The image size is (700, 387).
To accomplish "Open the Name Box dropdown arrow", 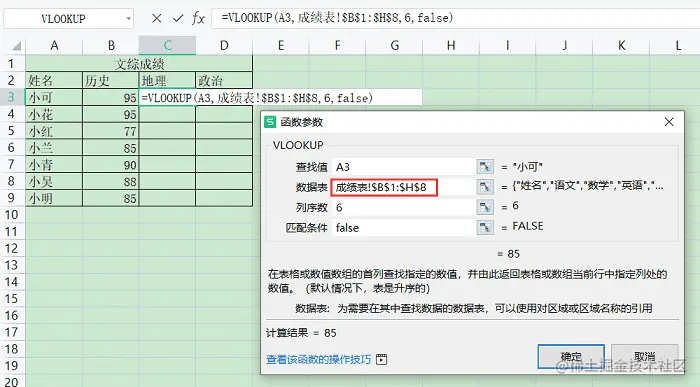I will tap(129, 19).
